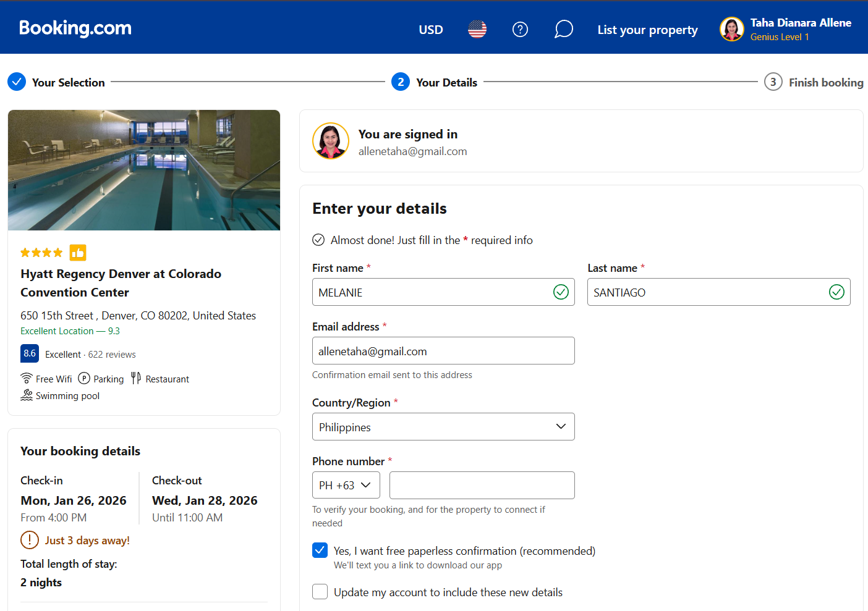The height and width of the screenshot is (611, 868).
Task: Select the Your Details step label
Action: click(x=446, y=82)
